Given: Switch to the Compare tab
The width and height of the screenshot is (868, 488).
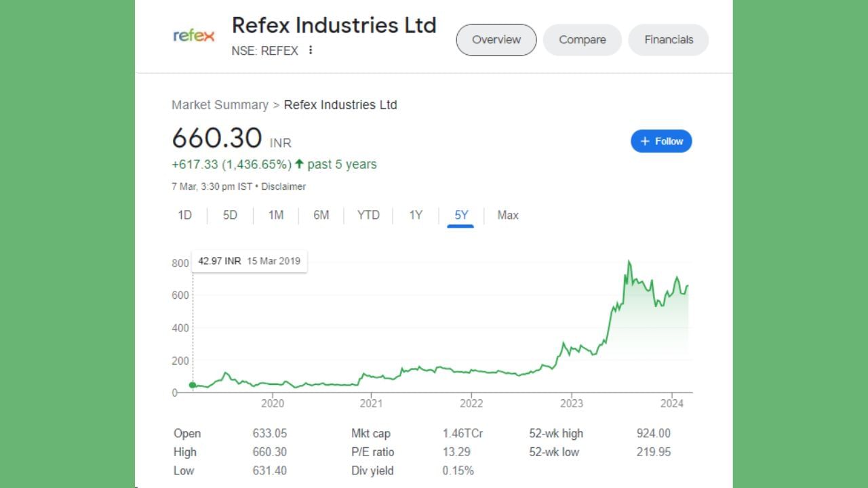Looking at the screenshot, I should pos(582,40).
